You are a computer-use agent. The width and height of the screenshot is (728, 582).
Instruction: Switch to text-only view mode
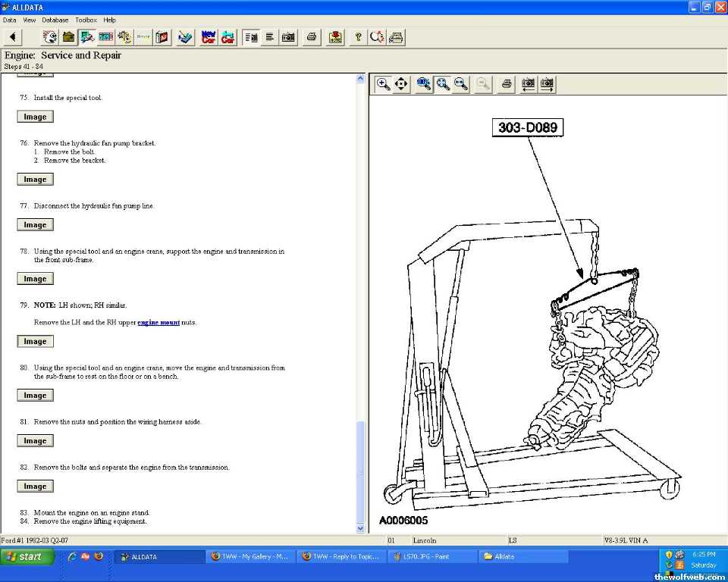(269, 37)
